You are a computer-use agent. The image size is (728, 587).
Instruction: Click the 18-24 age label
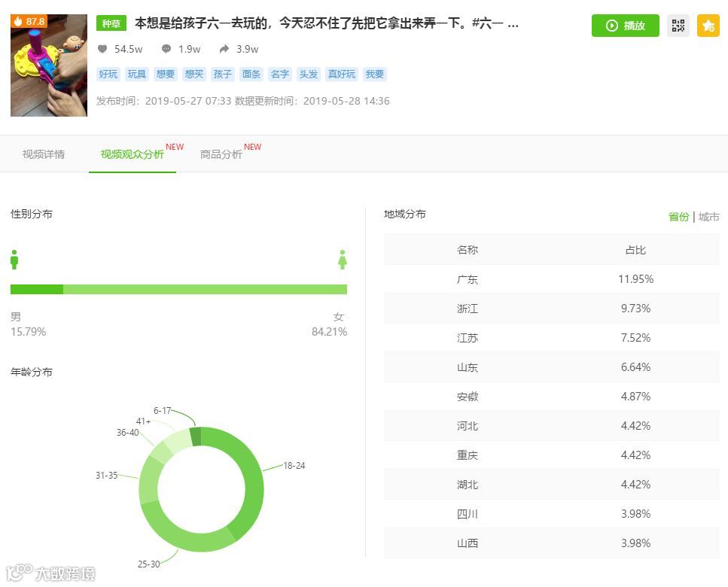[294, 465]
